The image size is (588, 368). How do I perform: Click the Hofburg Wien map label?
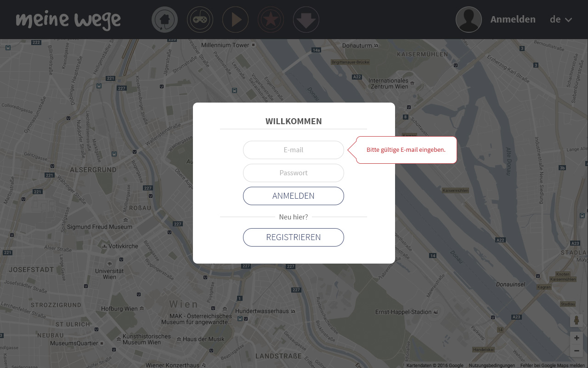click(119, 309)
